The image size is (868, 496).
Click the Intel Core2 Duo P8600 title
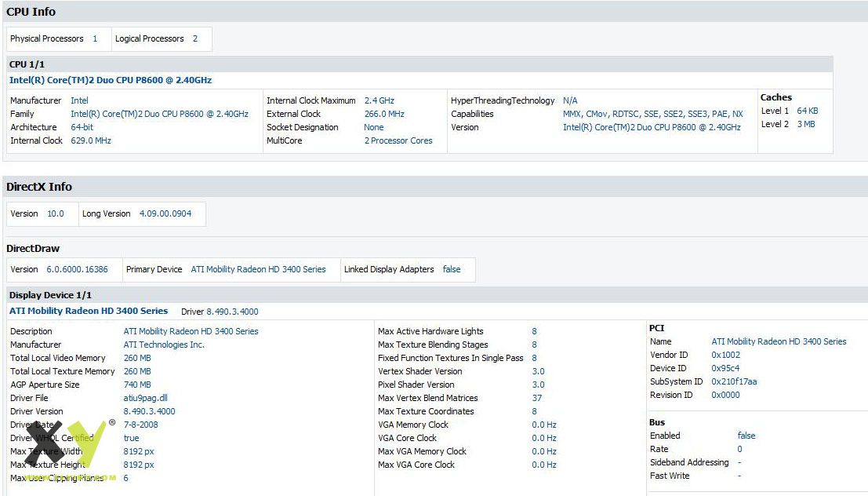(110, 80)
